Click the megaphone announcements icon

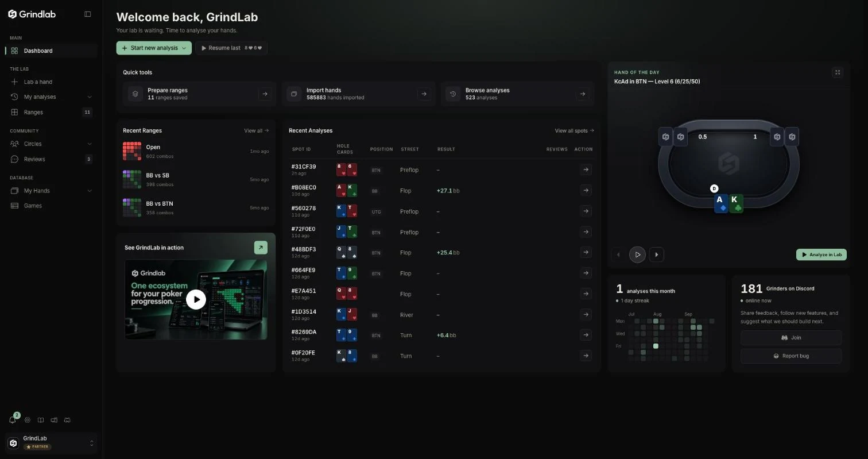pyautogui.click(x=54, y=420)
